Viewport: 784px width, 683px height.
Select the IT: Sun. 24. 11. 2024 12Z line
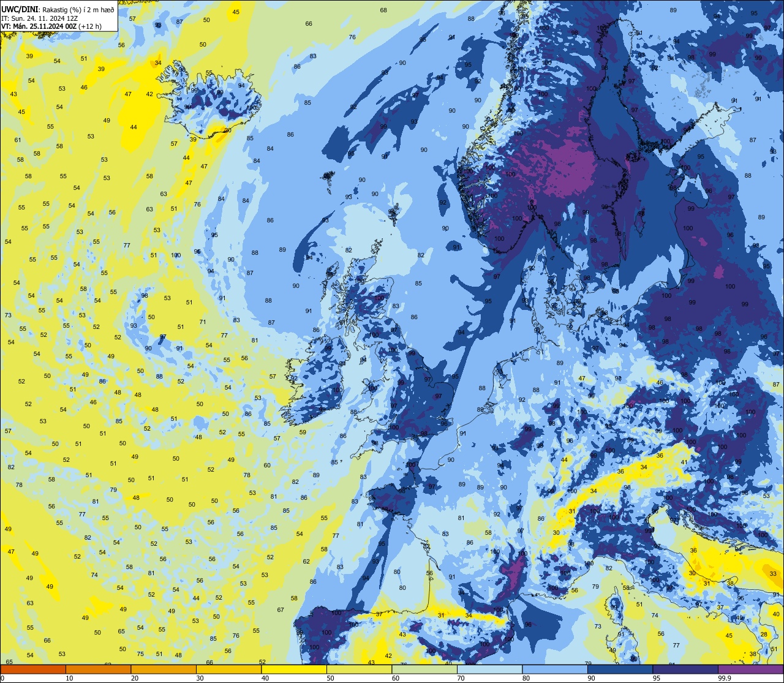pyautogui.click(x=39, y=18)
